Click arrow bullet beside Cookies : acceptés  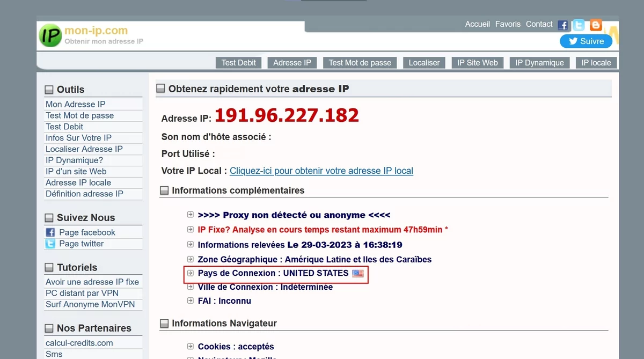pyautogui.click(x=190, y=346)
